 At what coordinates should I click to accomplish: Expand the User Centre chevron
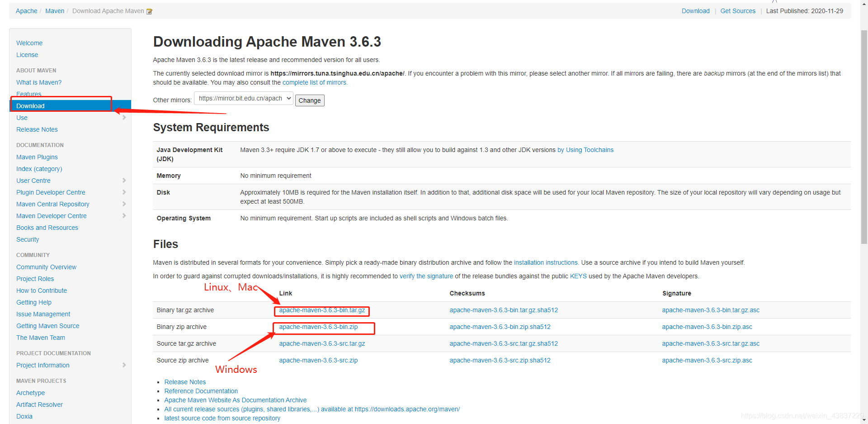[x=124, y=181]
